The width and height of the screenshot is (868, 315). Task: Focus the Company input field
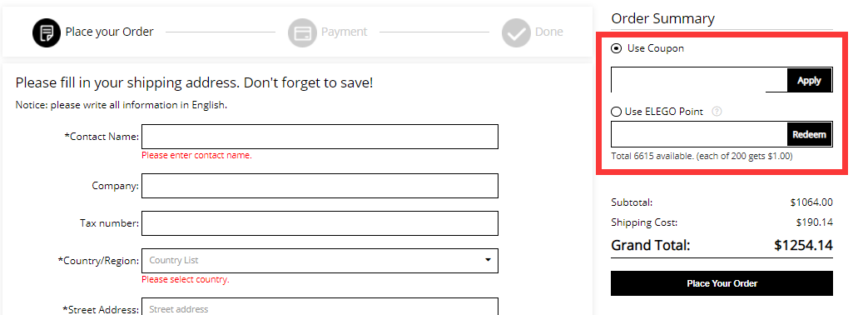click(320, 186)
